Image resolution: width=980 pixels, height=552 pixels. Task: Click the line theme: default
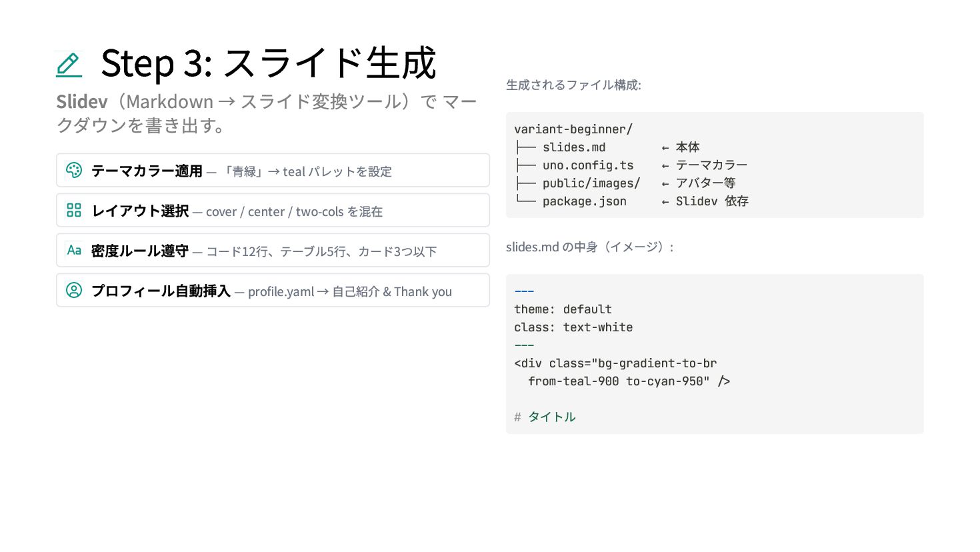click(x=563, y=309)
